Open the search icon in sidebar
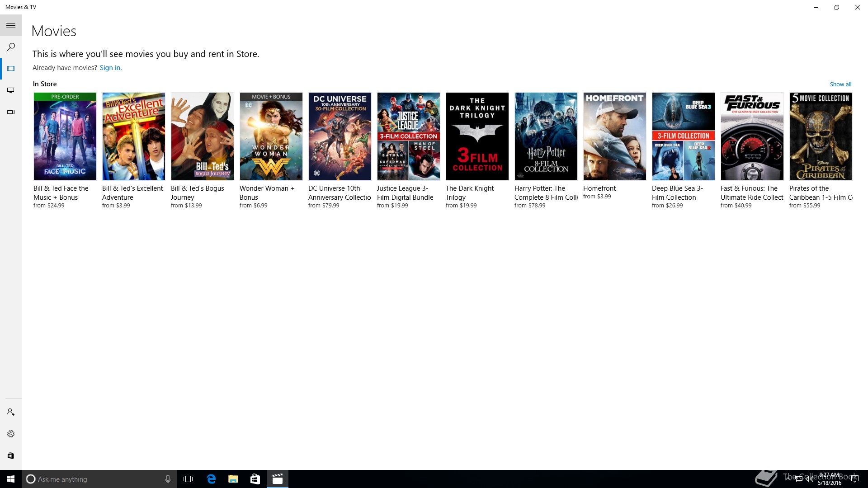This screenshot has height=488, width=868. pos(11,47)
